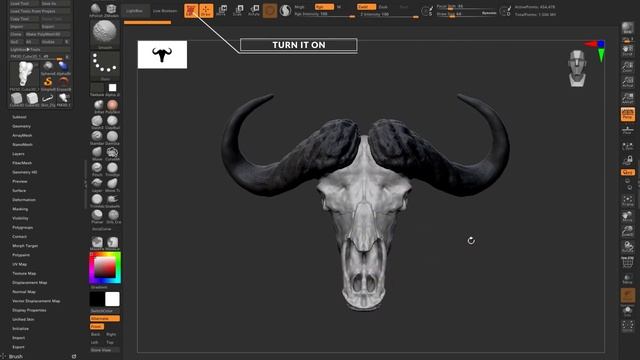This screenshot has height=360, width=640.
Task: Click the Draw Size slider
Action: (x=457, y=14)
